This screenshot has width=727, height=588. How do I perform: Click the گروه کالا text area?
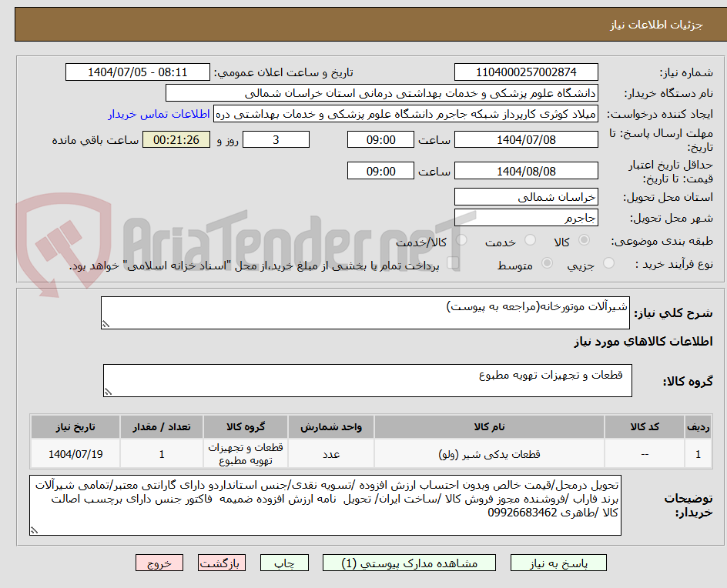[367, 380]
